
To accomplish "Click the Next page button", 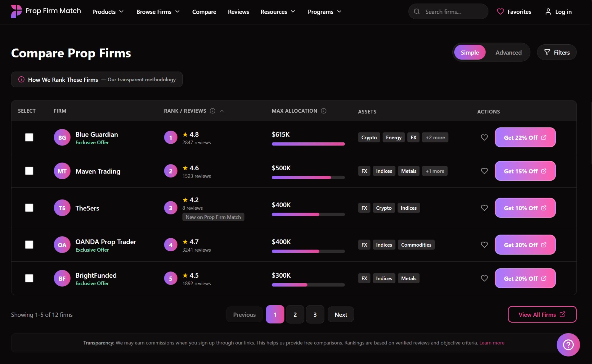I will pos(341,314).
